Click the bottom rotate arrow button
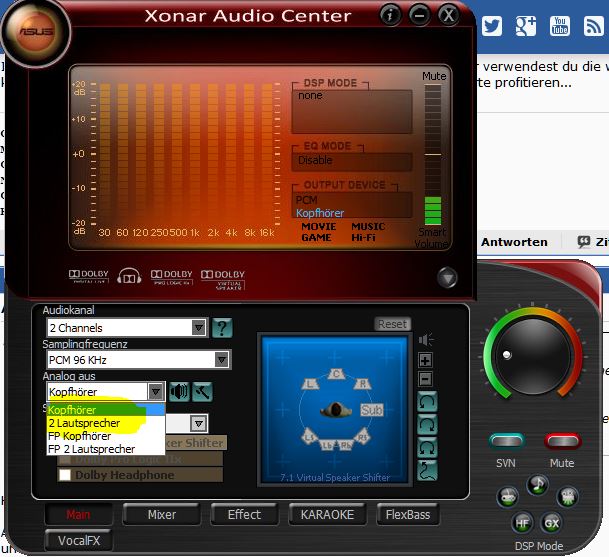 427,447
